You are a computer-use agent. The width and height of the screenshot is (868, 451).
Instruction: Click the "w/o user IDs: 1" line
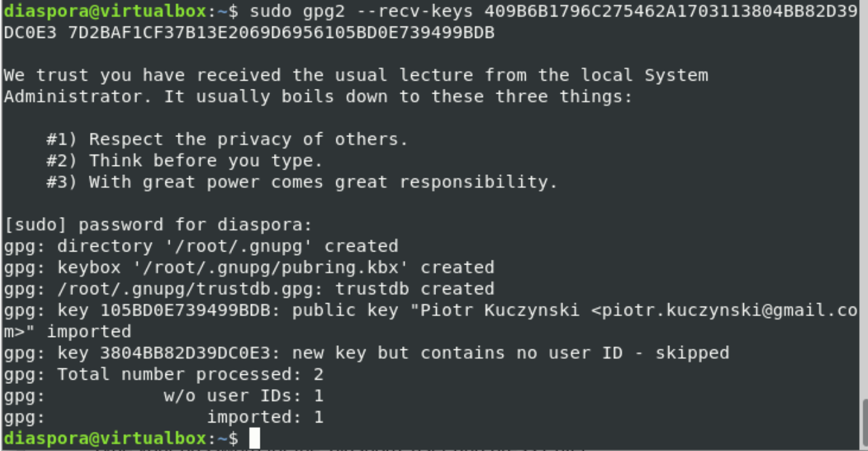click(243, 395)
